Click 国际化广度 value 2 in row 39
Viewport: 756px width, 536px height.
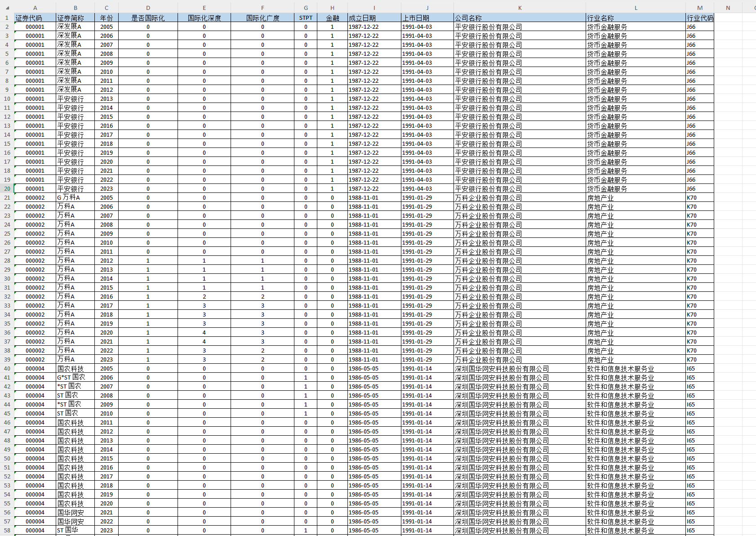[x=262, y=360]
